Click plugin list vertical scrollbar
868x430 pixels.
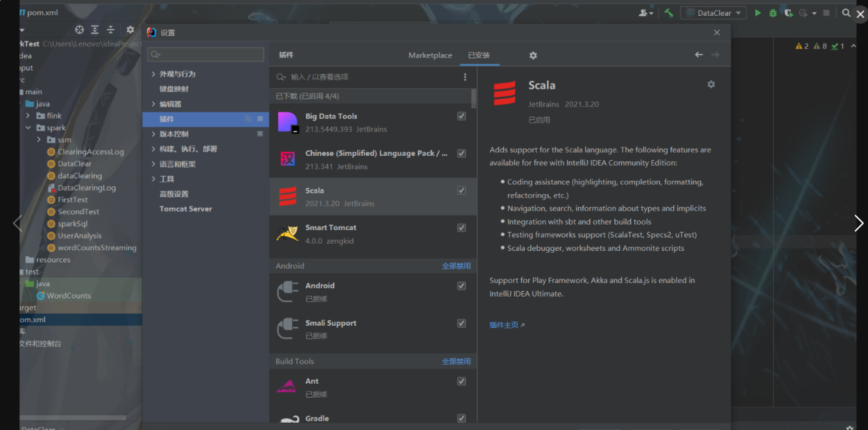pyautogui.click(x=474, y=97)
